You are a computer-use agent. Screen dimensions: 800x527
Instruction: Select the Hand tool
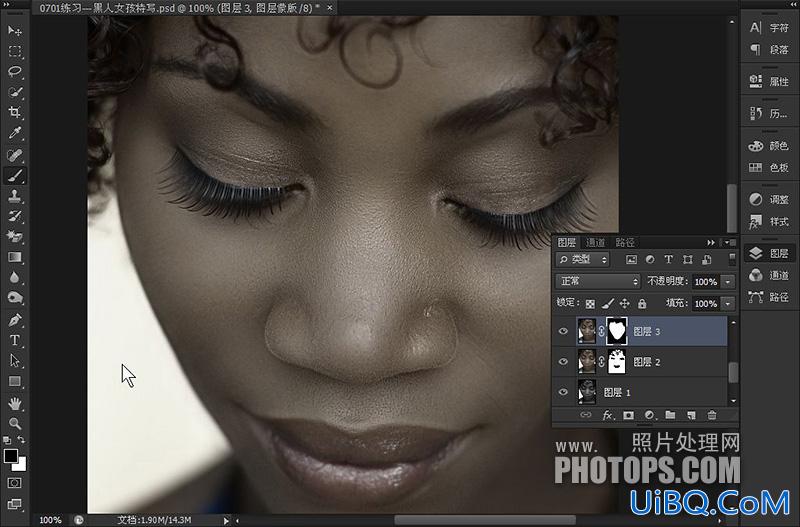pos(15,404)
